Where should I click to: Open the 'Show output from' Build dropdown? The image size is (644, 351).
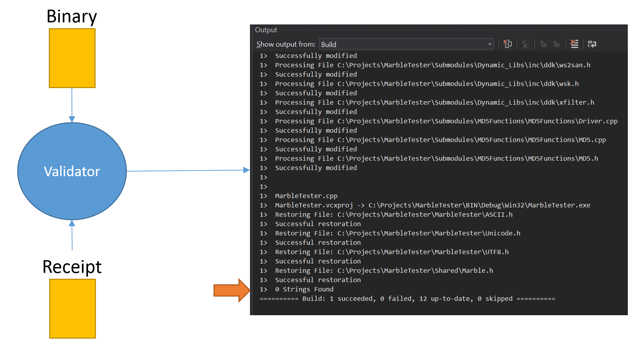(x=406, y=44)
